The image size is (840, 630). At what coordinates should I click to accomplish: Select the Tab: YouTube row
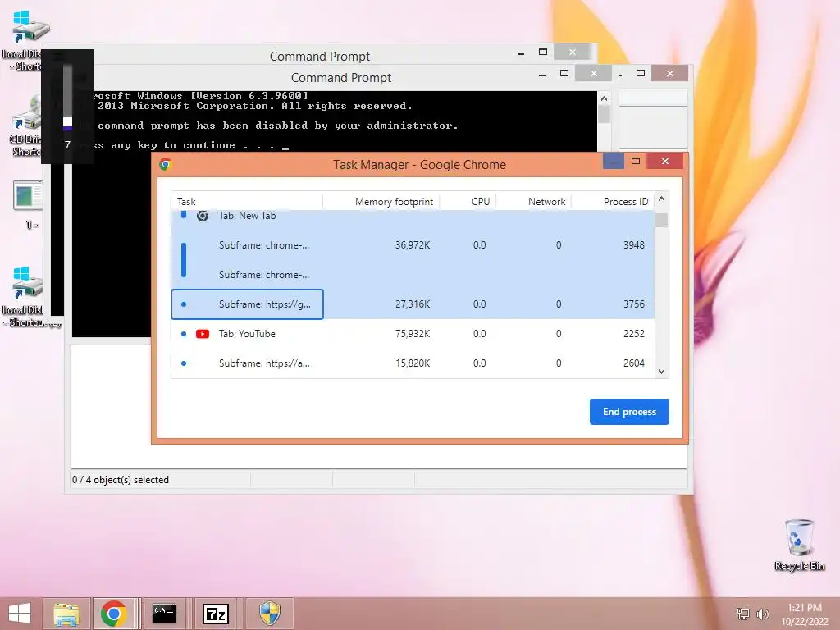pyautogui.click(x=413, y=334)
